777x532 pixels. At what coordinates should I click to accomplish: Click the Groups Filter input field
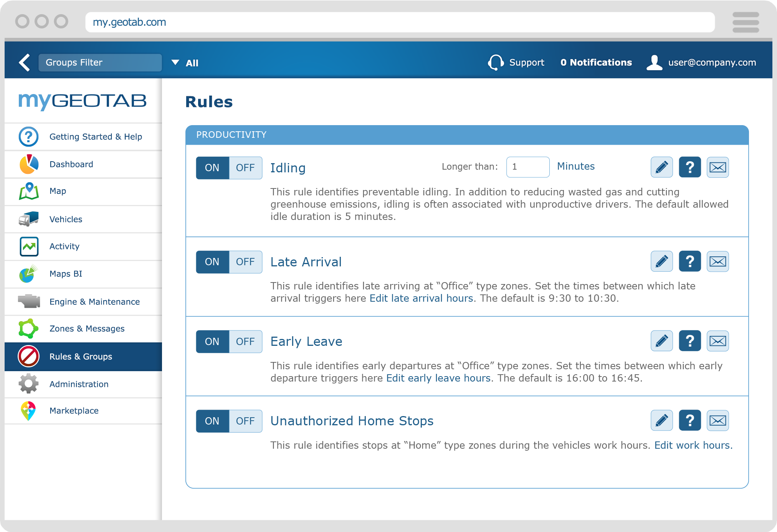pyautogui.click(x=100, y=63)
